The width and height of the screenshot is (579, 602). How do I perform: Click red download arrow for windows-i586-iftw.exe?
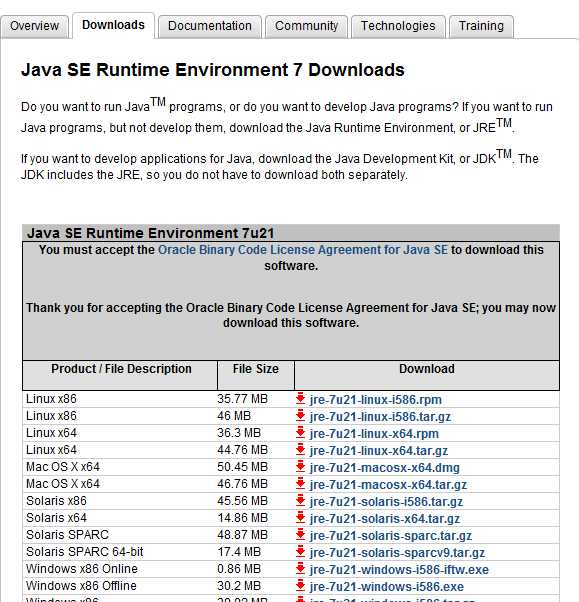(x=300, y=568)
